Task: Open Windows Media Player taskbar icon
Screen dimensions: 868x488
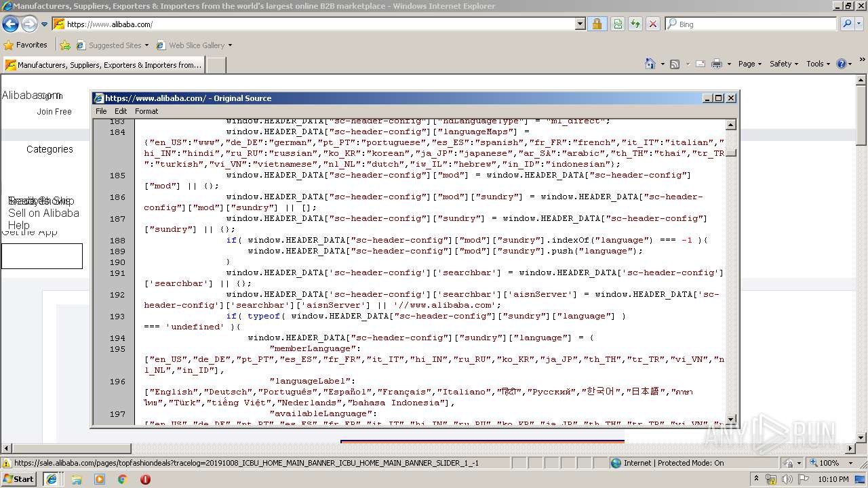Action: pyautogui.click(x=100, y=479)
